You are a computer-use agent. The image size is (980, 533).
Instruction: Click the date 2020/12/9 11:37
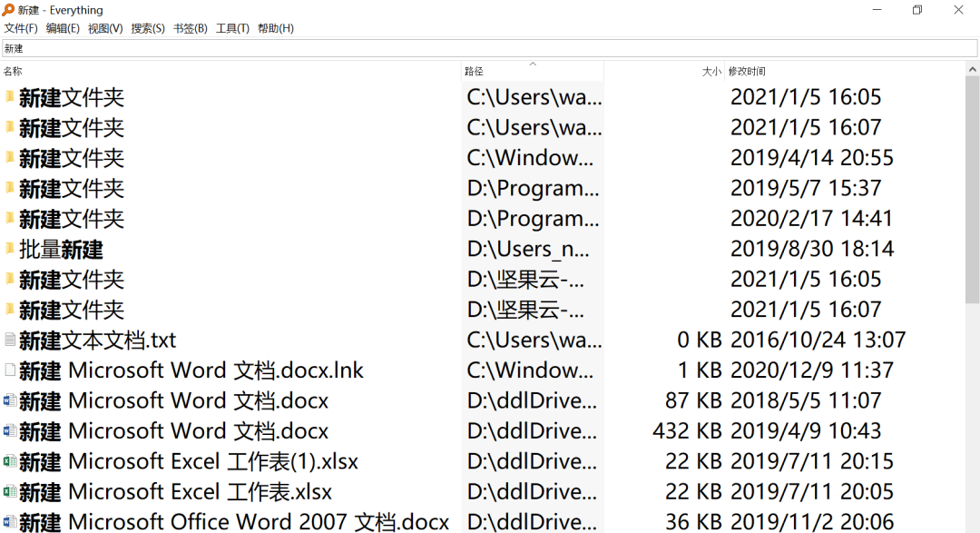[812, 370]
